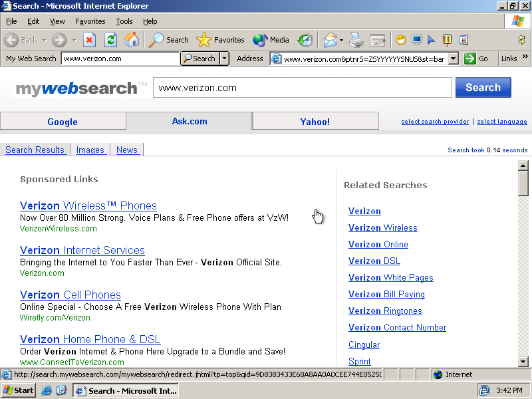Open the Favorites star panel
532x399 pixels.
pos(221,40)
